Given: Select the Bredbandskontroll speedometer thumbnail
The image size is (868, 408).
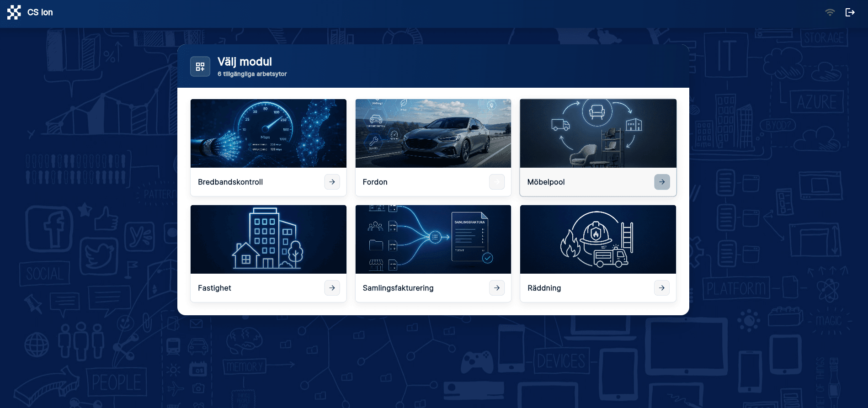Looking at the screenshot, I should pos(268,133).
